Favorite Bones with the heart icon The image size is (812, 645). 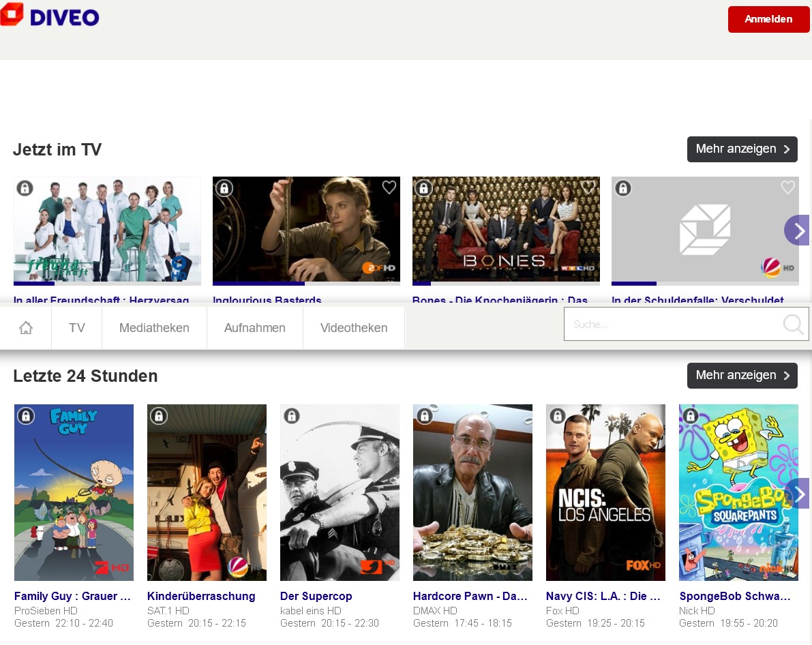(588, 187)
